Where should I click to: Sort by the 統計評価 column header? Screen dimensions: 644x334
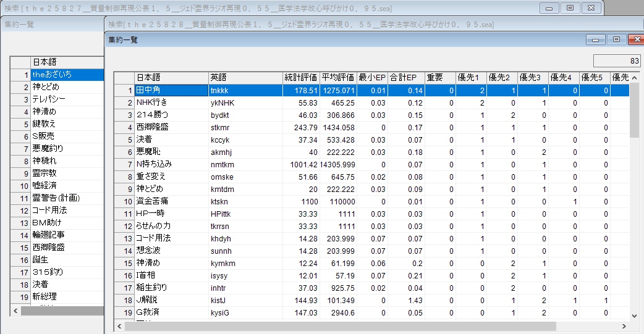pos(300,78)
